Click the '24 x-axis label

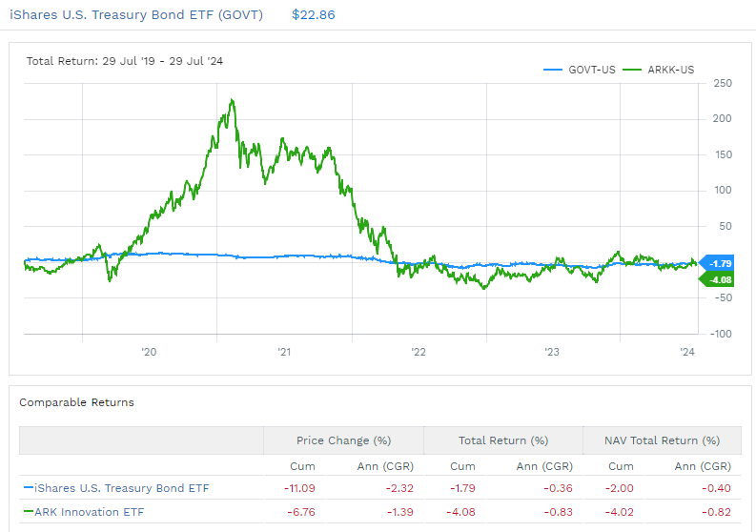687,352
